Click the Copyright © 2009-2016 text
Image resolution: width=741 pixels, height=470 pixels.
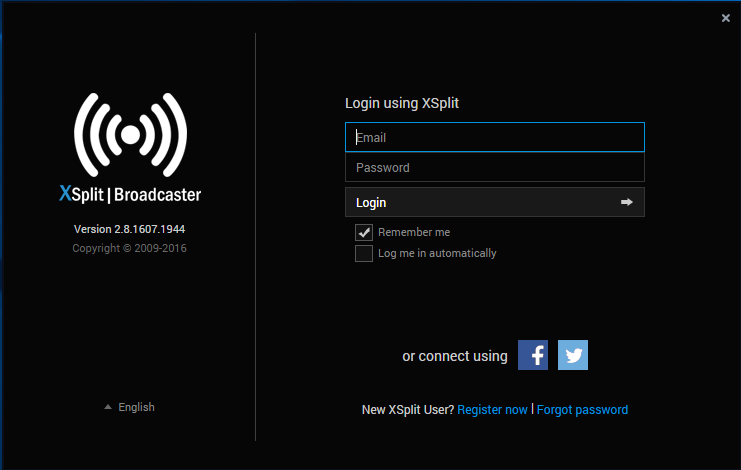click(x=129, y=248)
